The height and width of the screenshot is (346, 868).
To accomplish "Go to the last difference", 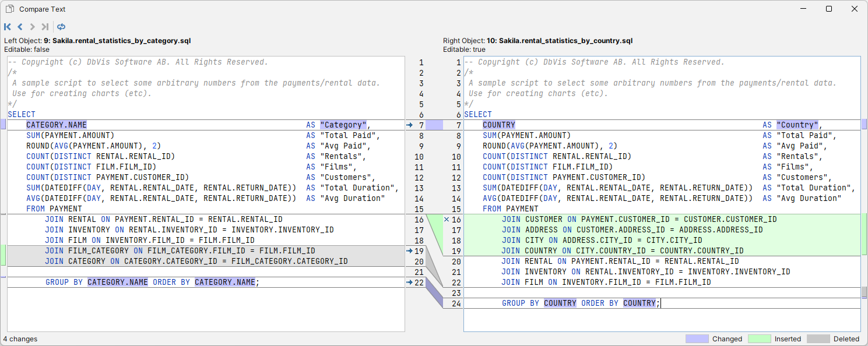I will click(x=45, y=27).
